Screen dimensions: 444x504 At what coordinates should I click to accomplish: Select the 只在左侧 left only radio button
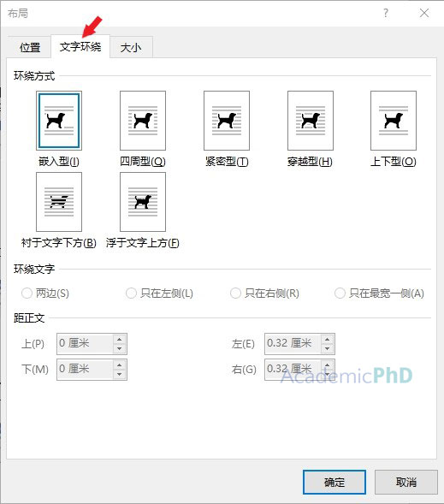131,294
